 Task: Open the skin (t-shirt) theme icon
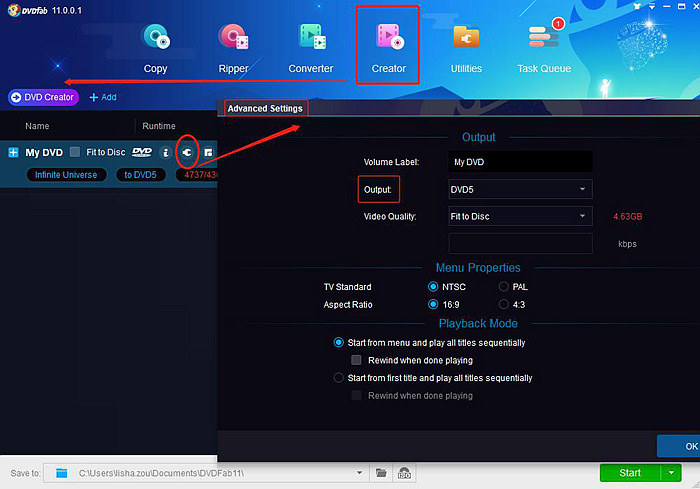click(637, 6)
